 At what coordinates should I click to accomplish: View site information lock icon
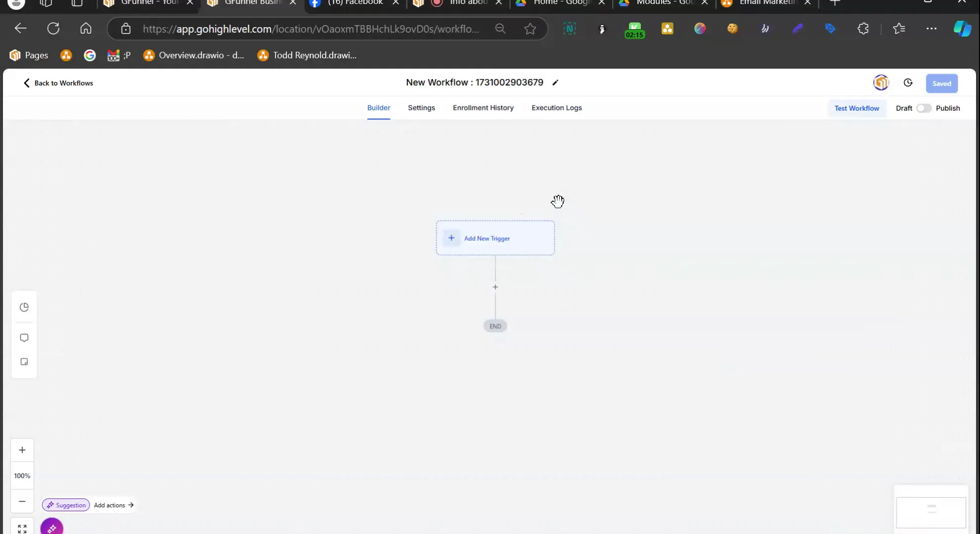pos(126,29)
